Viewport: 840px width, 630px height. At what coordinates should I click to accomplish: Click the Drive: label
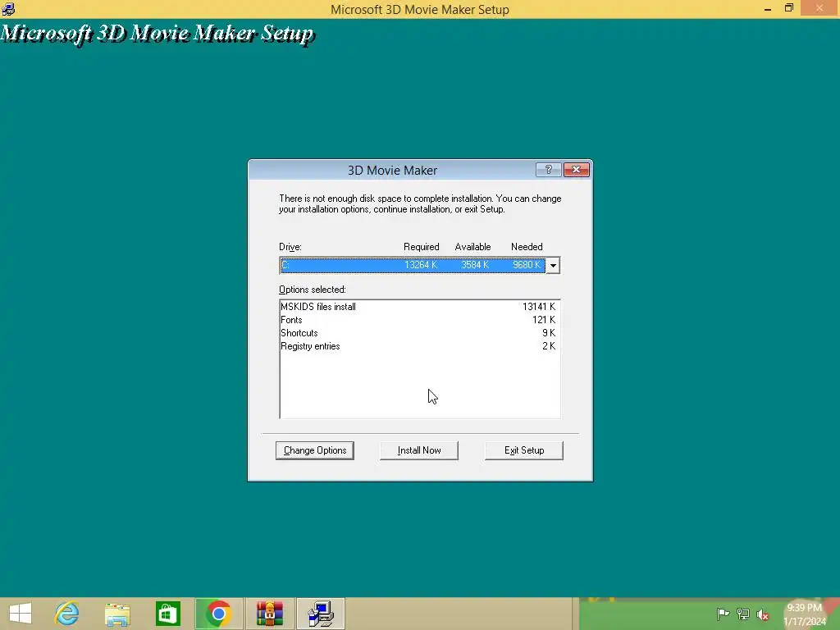pyautogui.click(x=290, y=247)
